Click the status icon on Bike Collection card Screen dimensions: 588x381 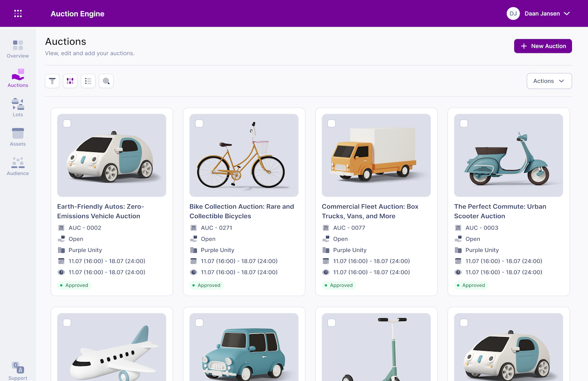193,239
